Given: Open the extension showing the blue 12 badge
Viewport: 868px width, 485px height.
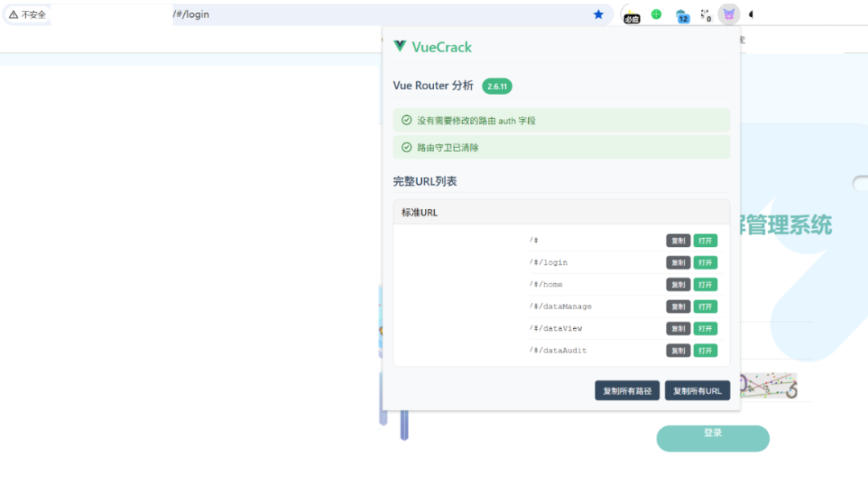Looking at the screenshot, I should 682,14.
